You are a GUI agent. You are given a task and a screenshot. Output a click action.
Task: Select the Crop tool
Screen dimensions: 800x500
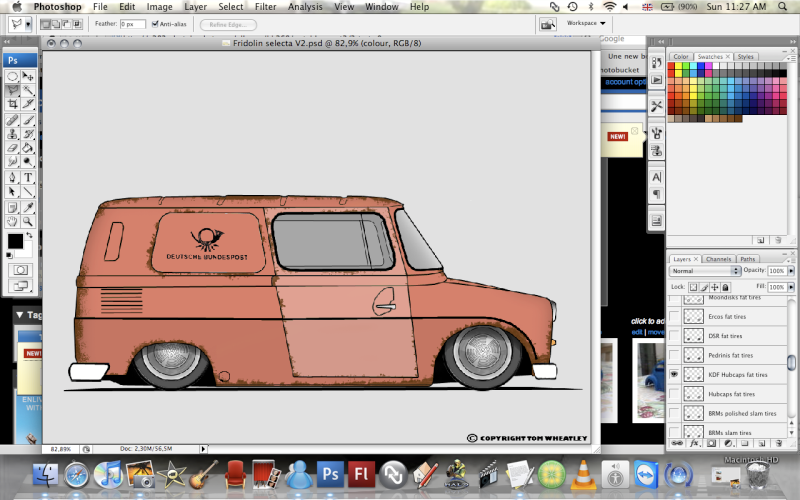point(12,104)
